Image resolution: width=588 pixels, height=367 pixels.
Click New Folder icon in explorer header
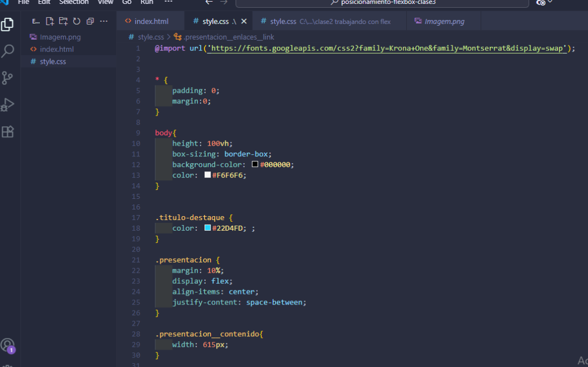(63, 21)
